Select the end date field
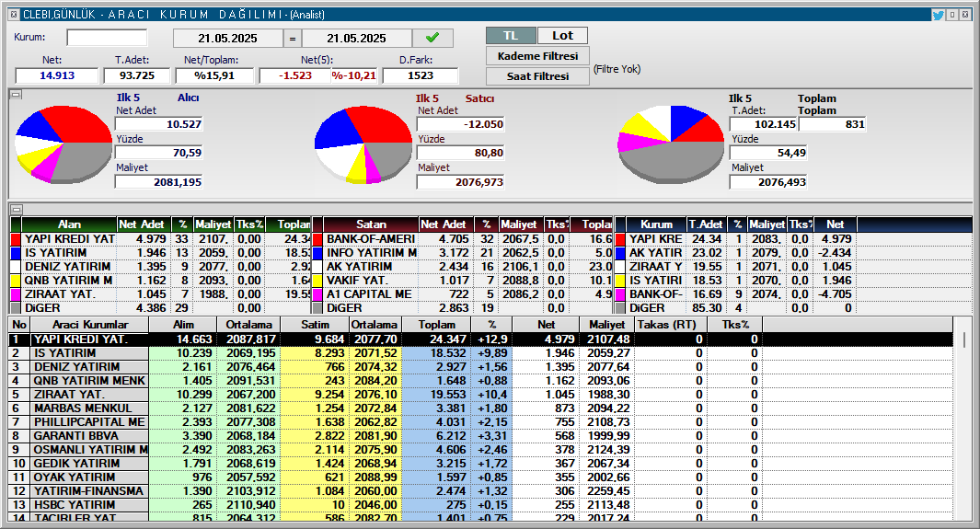Image resolution: width=980 pixels, height=529 pixels. [356, 38]
